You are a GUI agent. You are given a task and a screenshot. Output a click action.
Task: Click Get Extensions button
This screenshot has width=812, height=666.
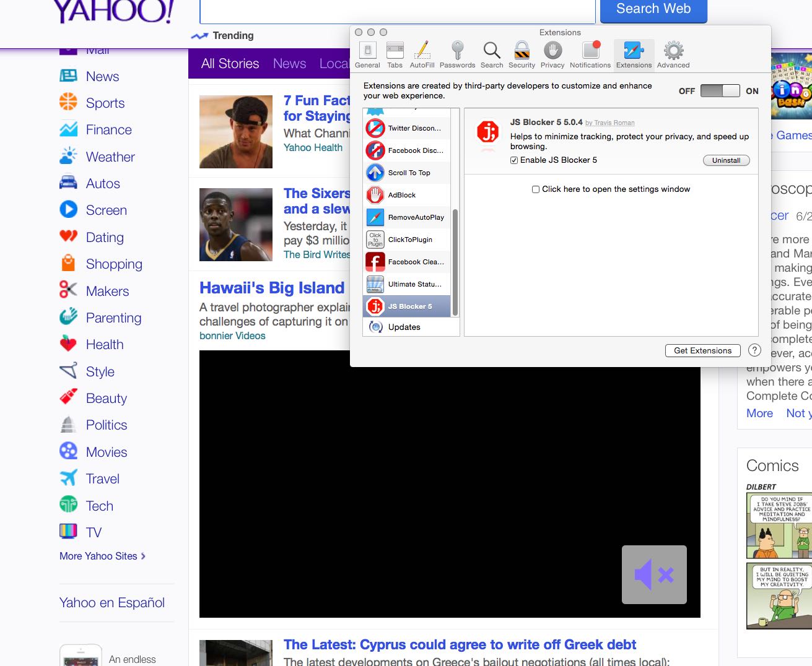(703, 350)
